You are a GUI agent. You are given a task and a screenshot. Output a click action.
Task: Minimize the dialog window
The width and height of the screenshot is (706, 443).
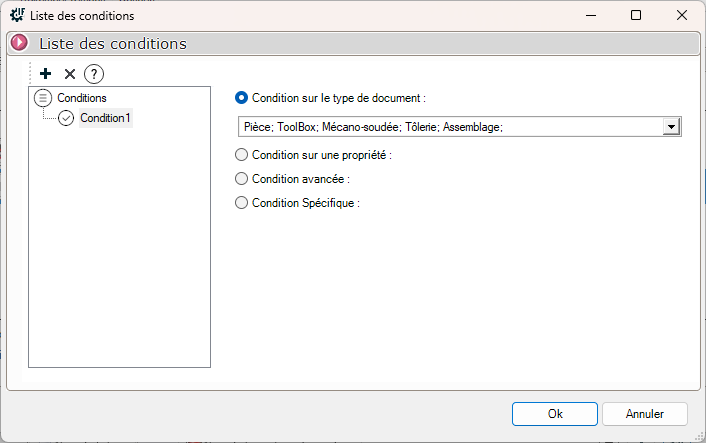(x=590, y=15)
